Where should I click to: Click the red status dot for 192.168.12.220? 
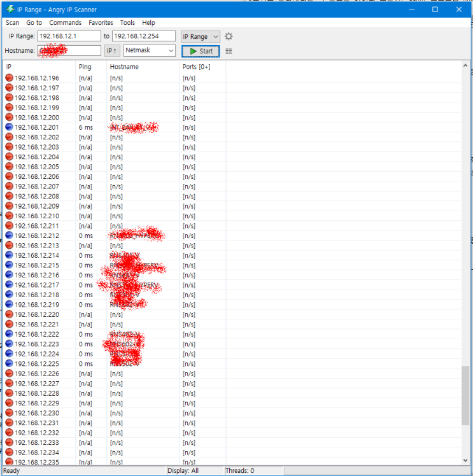(x=9, y=314)
